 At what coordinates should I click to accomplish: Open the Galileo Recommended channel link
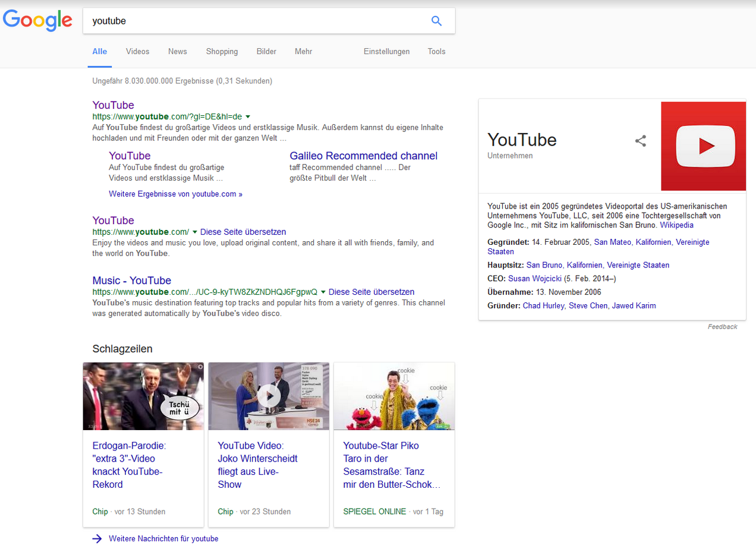point(363,156)
